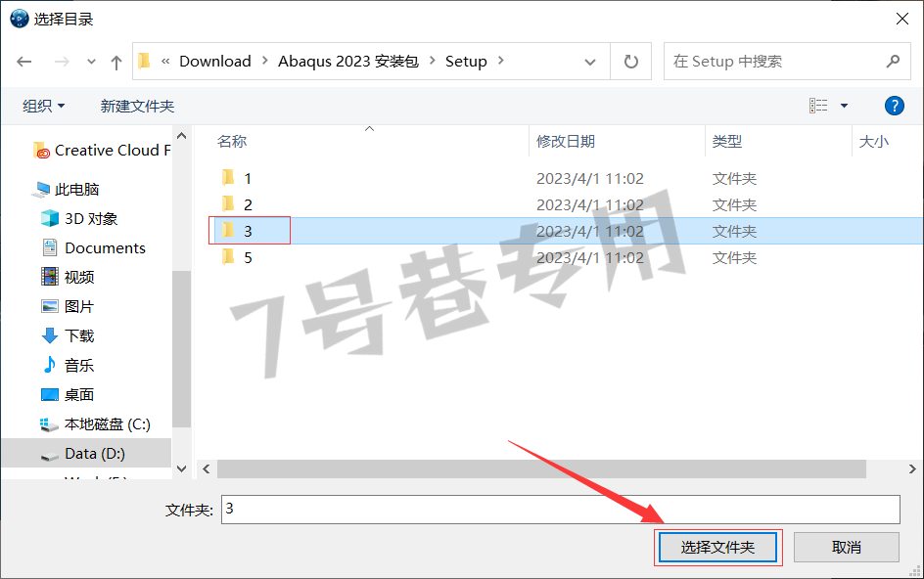Click 选择文件夹 button
The width and height of the screenshot is (924, 579).
click(x=717, y=548)
